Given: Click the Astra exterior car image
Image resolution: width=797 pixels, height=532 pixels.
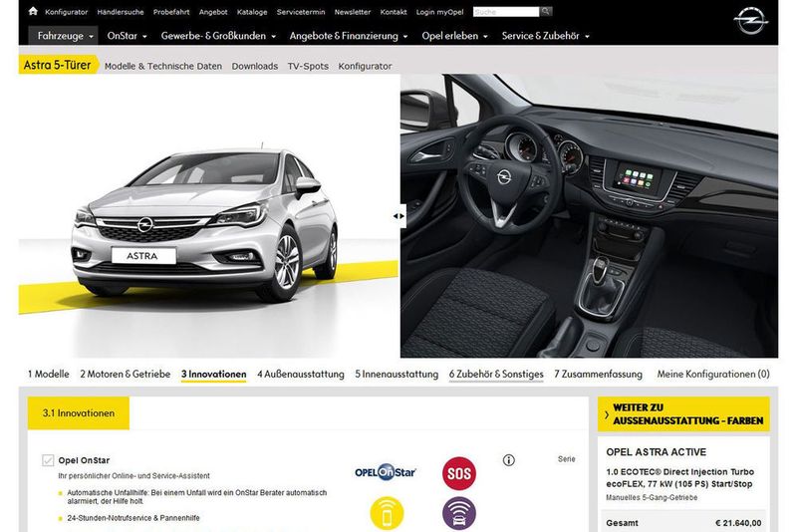Looking at the screenshot, I should click(x=208, y=216).
